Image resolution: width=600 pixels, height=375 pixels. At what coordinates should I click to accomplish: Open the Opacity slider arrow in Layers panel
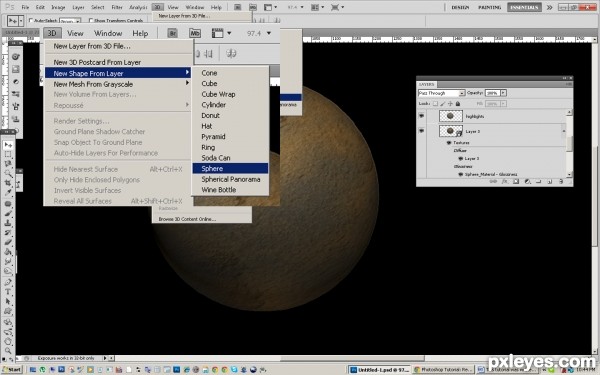point(503,93)
